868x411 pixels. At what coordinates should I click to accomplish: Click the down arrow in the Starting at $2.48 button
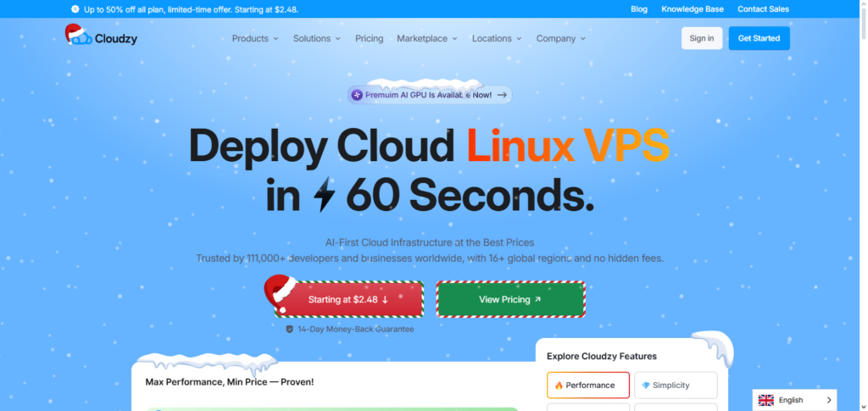click(386, 300)
